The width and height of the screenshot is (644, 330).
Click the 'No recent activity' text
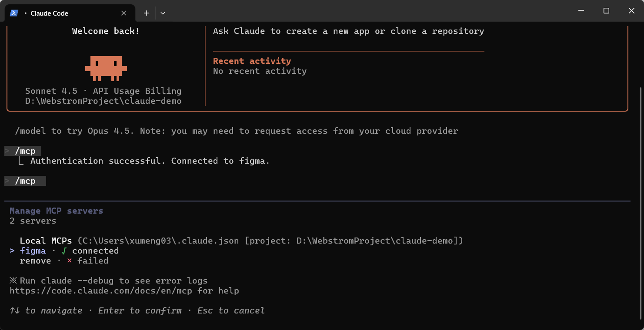(260, 71)
